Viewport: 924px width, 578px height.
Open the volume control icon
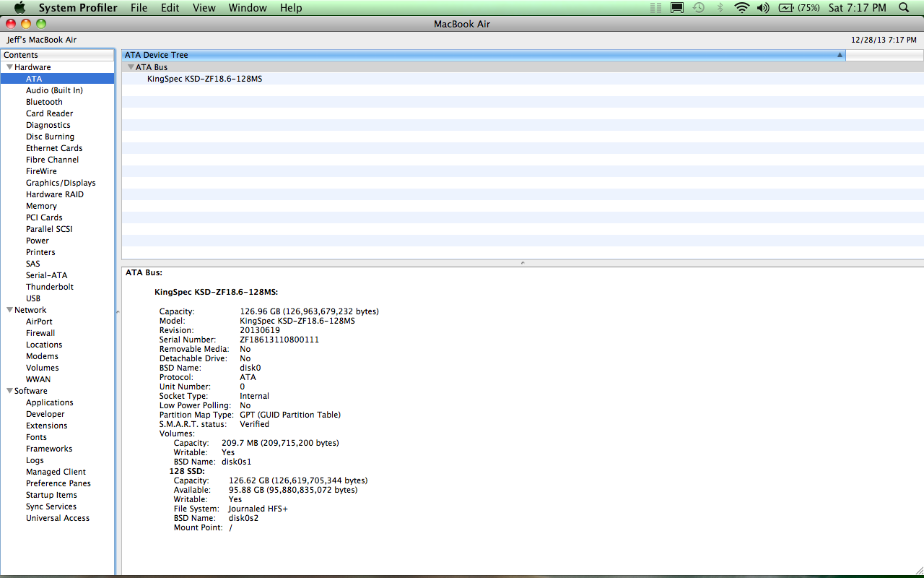pos(763,8)
